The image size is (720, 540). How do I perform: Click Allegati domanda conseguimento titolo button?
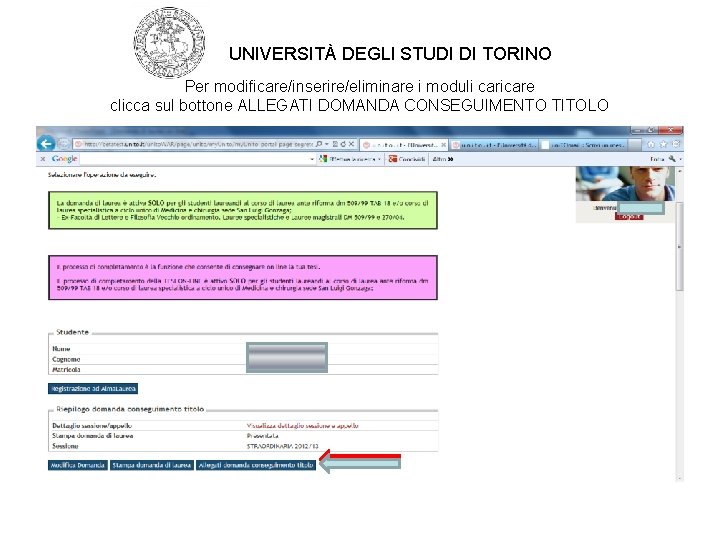(x=256, y=465)
